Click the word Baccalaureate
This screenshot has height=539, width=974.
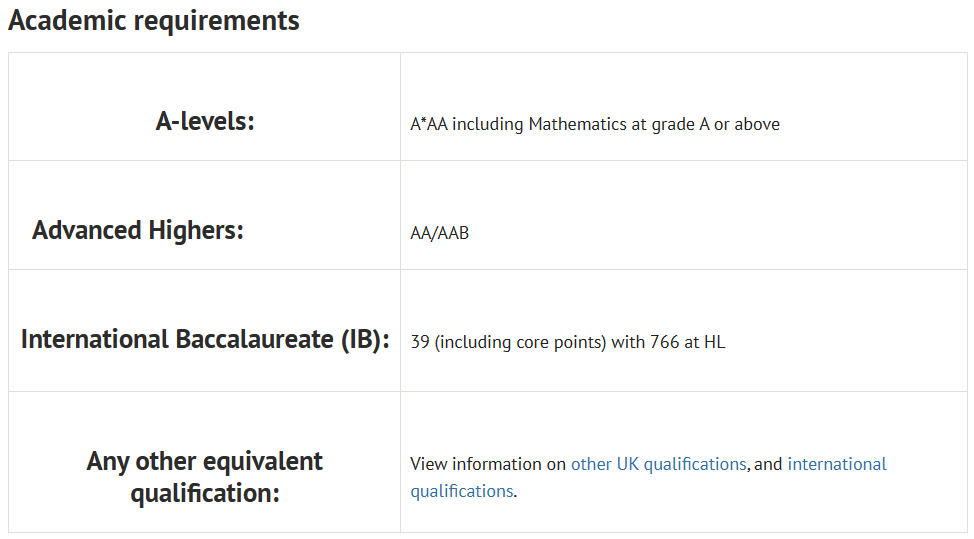tap(255, 340)
